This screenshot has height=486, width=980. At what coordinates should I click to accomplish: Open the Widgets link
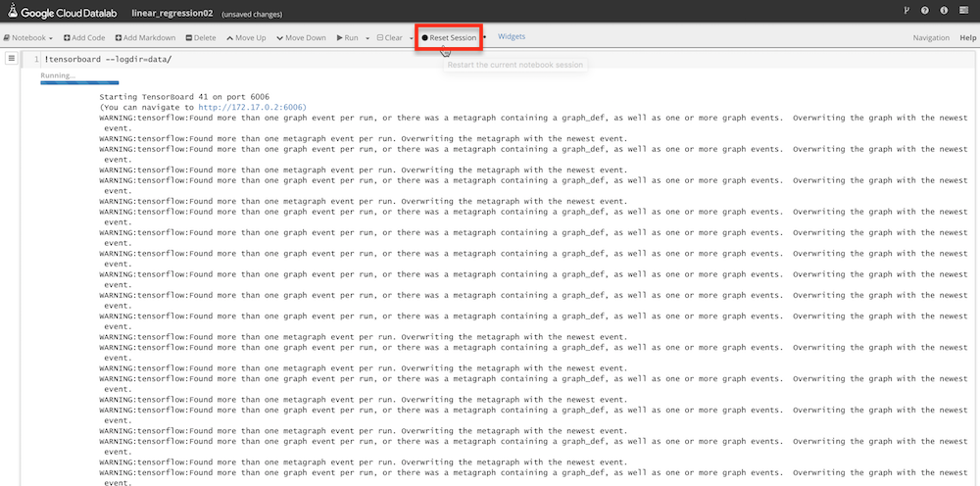coord(512,37)
